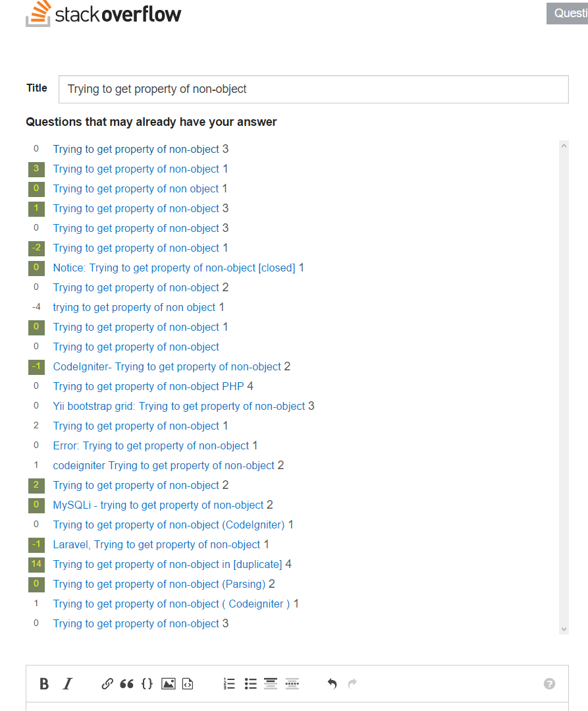Click the similar questions list scroll down arrow
This screenshot has width=588, height=711.
(x=564, y=629)
